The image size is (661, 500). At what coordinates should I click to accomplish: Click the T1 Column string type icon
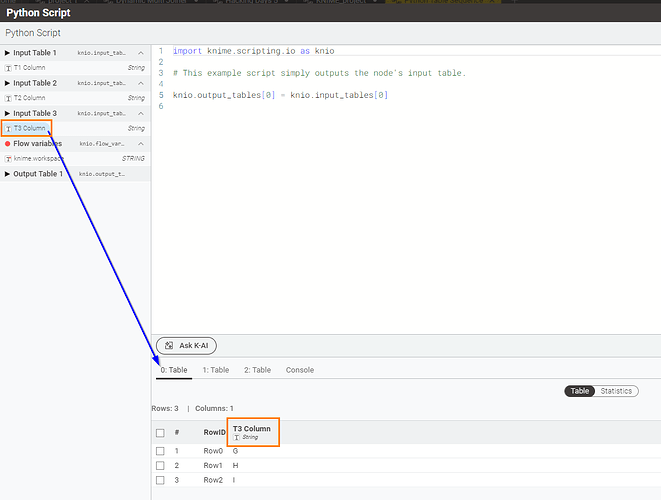click(9, 67)
